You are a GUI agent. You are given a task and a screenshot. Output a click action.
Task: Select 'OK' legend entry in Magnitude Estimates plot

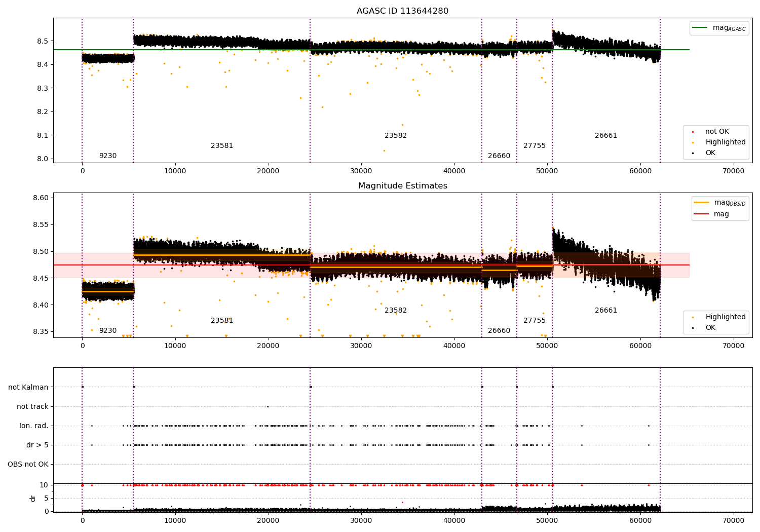pyautogui.click(x=710, y=327)
